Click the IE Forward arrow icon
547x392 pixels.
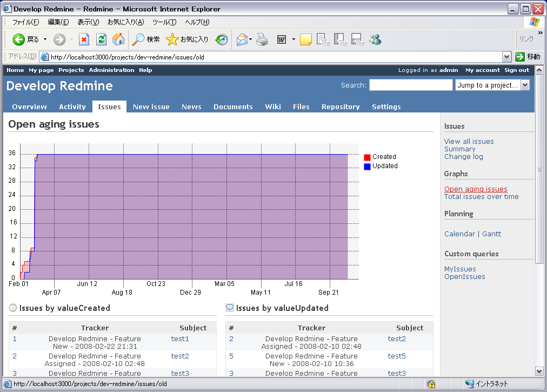pos(59,39)
